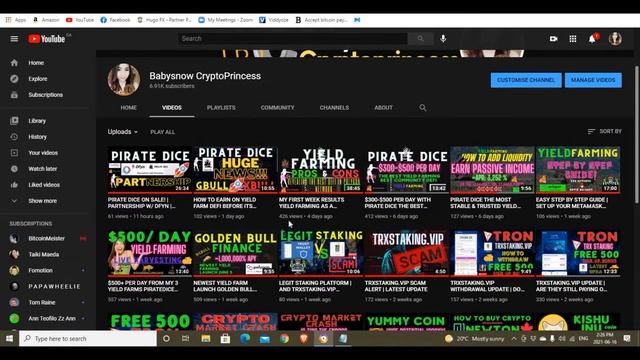
Task: Open Cortana circle on taskbar
Action: 166,338
